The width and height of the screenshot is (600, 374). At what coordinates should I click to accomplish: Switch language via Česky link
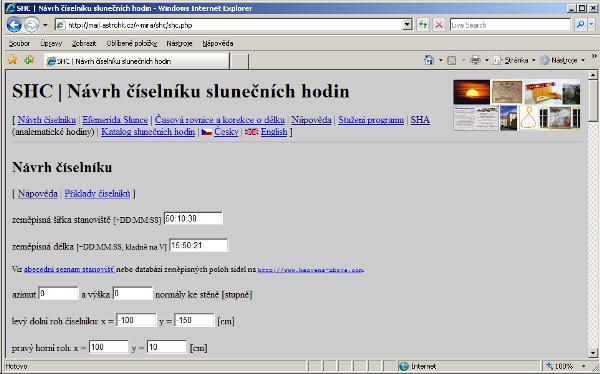click(226, 132)
